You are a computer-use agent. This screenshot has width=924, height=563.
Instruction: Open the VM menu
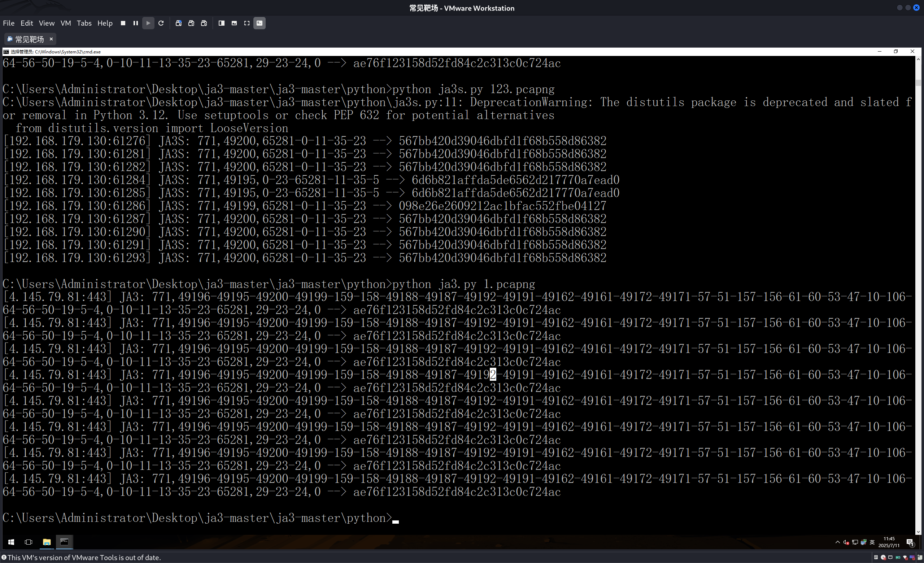tap(66, 23)
